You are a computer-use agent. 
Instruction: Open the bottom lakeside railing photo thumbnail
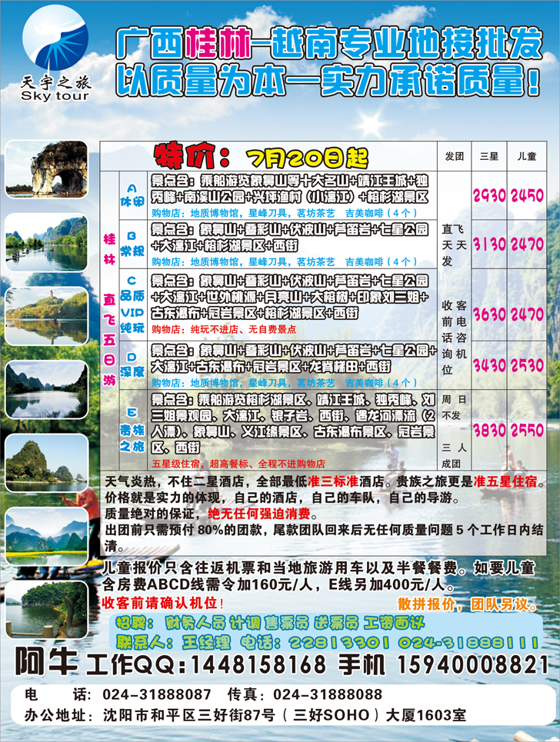46,609
